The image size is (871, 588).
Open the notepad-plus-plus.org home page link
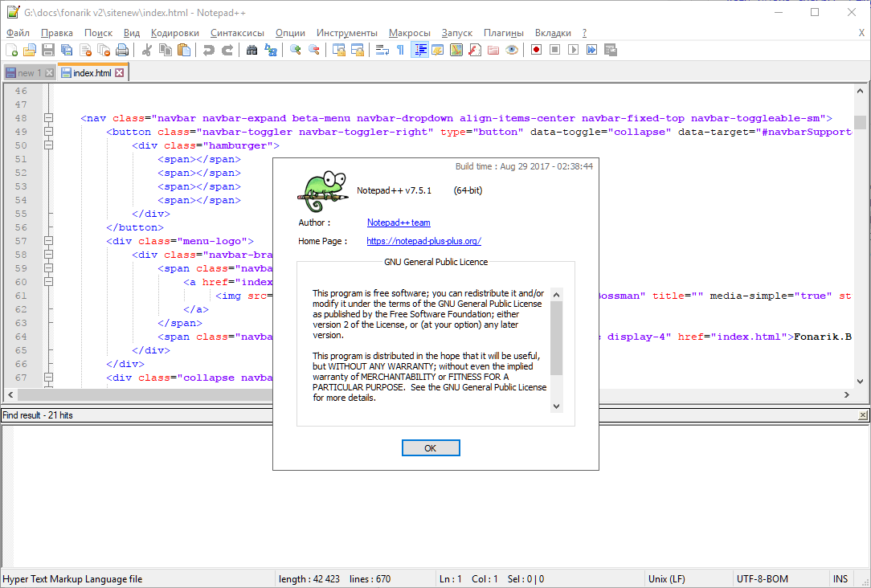click(x=423, y=241)
